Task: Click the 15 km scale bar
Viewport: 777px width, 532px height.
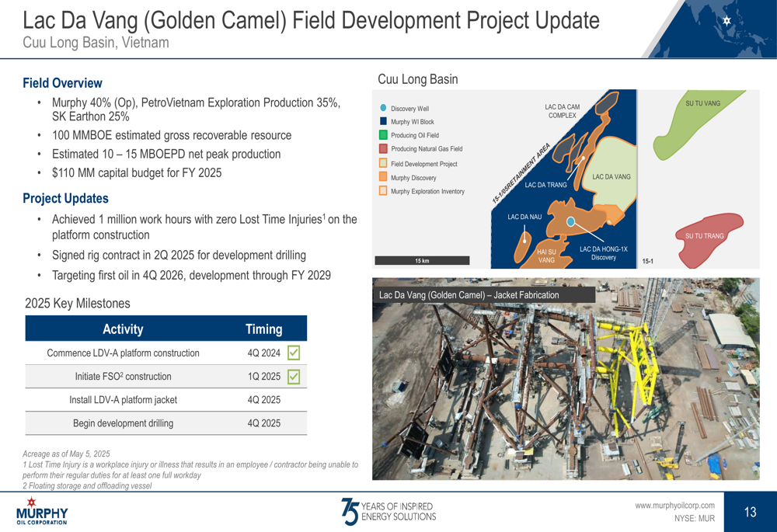Action: (422, 260)
